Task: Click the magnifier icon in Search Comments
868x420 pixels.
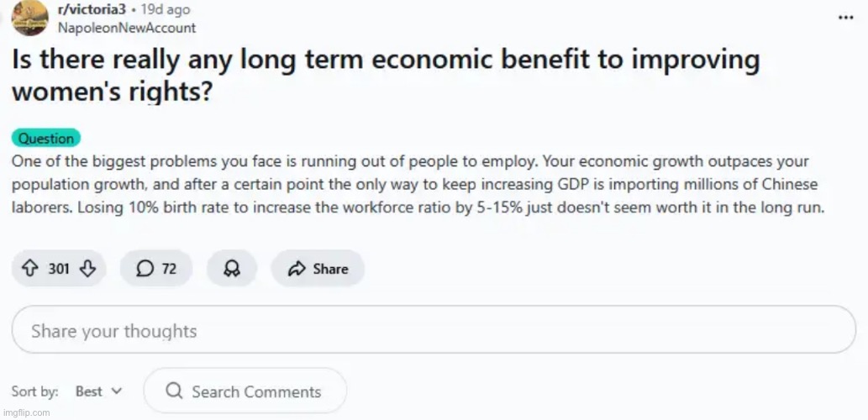Action: 175,391
